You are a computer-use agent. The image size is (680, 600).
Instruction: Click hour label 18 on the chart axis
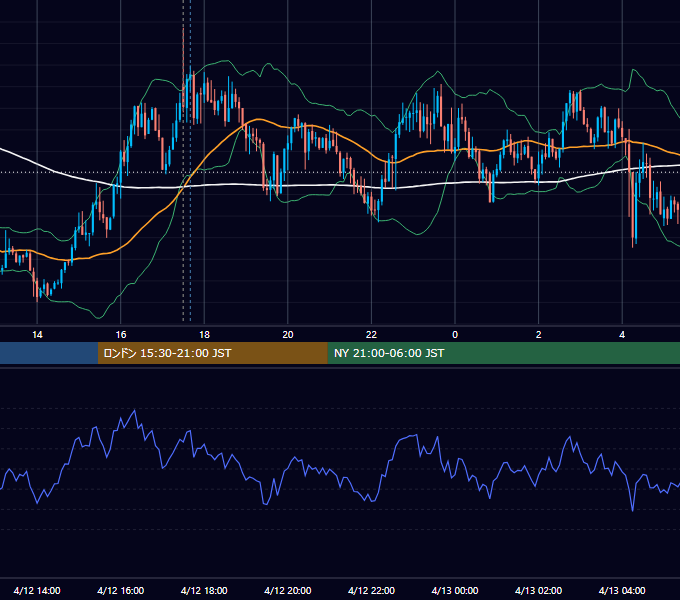204,335
